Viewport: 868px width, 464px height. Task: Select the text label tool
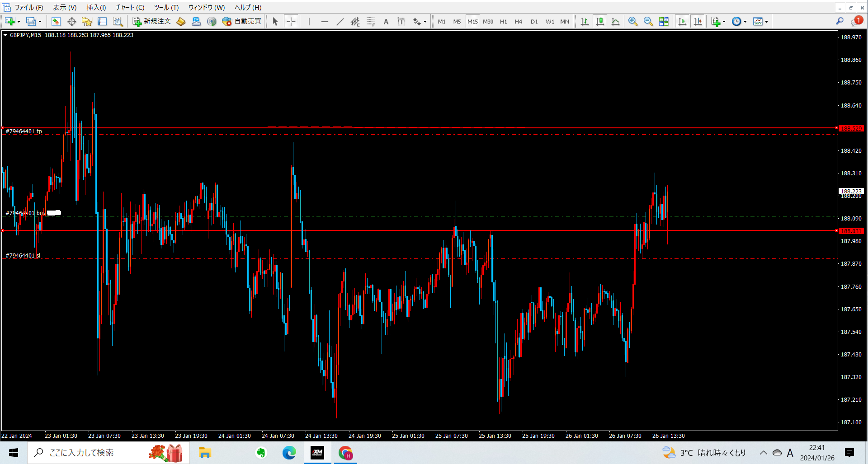coord(401,21)
